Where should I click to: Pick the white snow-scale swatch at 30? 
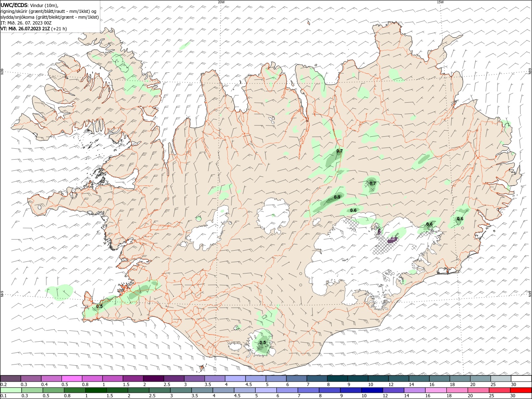click(x=521, y=378)
